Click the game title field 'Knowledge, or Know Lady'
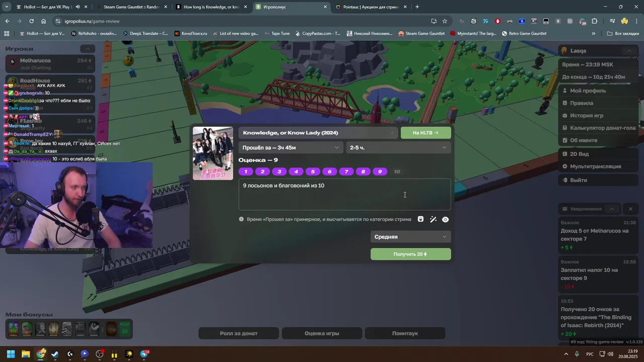The width and height of the screenshot is (644, 362). (x=318, y=133)
